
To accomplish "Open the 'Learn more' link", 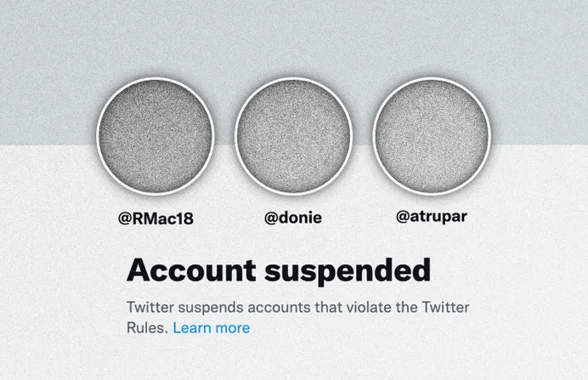I will (x=211, y=328).
